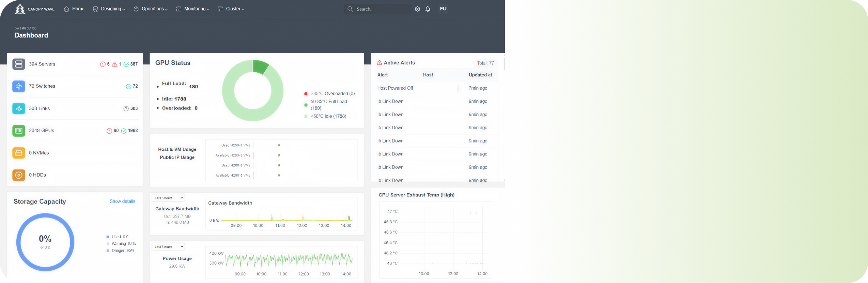Open the FU user avatar
This screenshot has width=868, height=283.
tap(443, 9)
